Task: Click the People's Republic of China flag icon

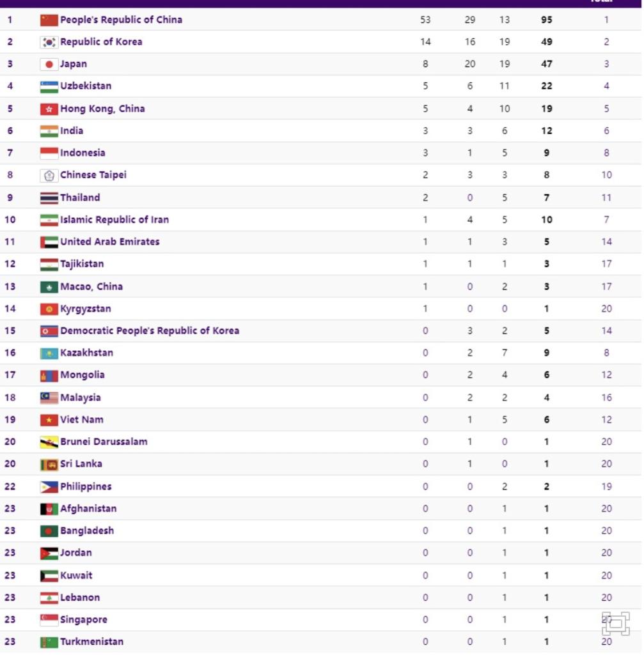Action: click(49, 20)
